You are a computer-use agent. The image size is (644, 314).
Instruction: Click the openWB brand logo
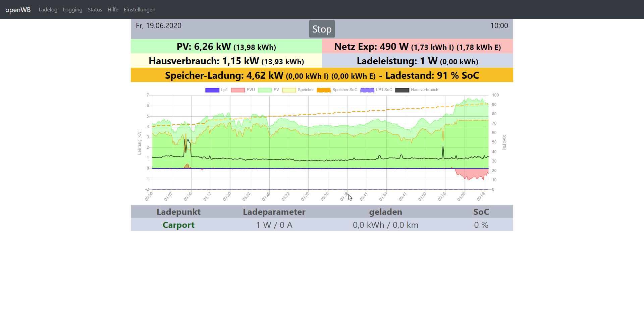[x=18, y=10]
